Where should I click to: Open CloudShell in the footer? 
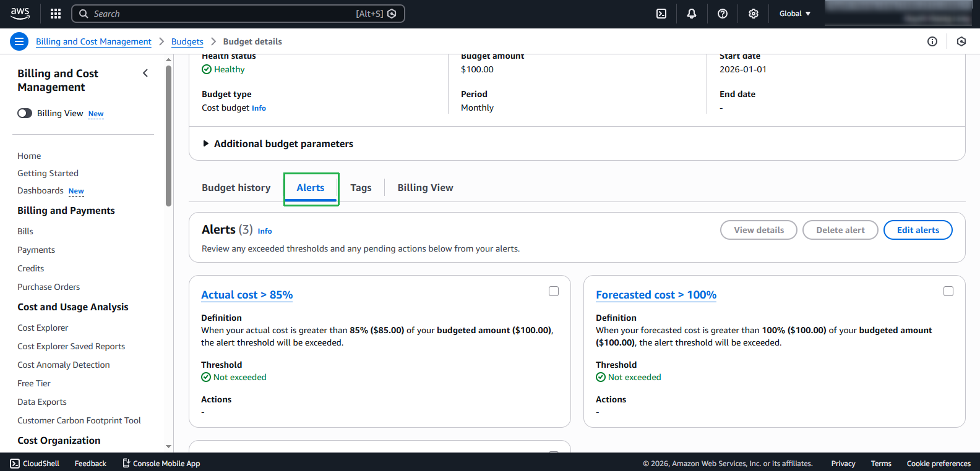click(x=35, y=463)
